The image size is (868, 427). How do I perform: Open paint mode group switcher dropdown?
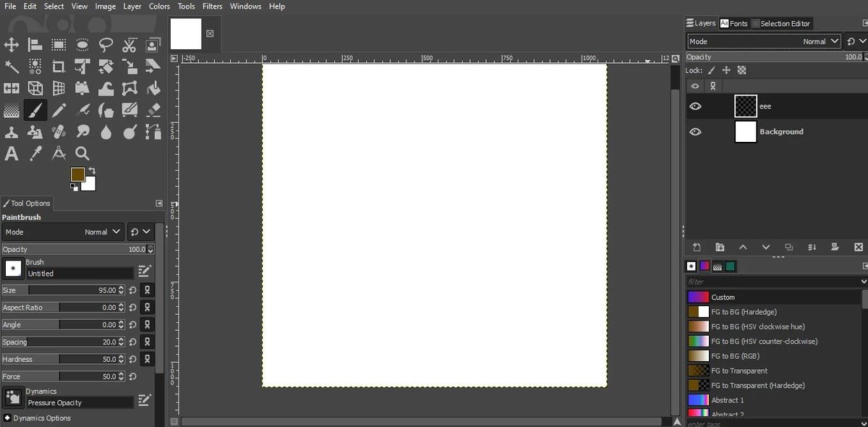tap(140, 232)
